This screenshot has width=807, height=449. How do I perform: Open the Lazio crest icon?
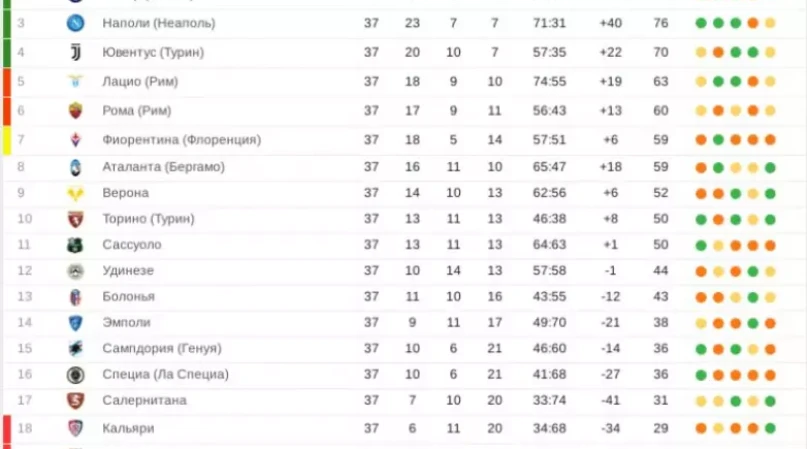(x=75, y=81)
